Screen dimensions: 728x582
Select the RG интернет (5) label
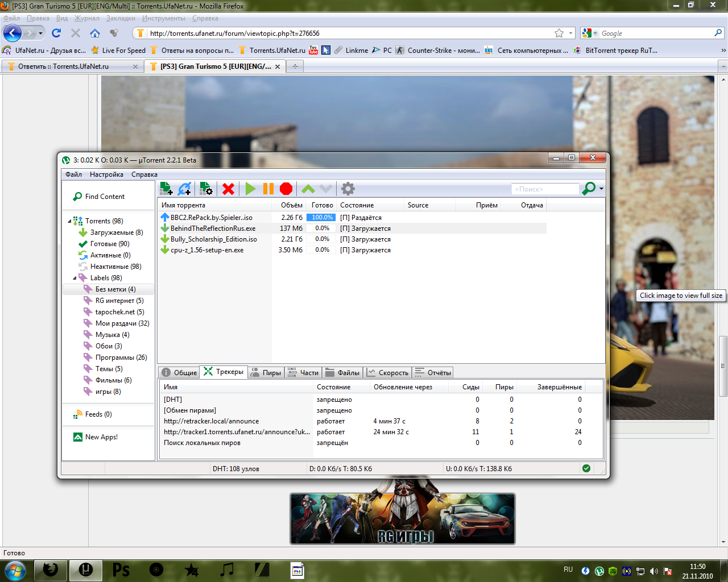coord(114,301)
